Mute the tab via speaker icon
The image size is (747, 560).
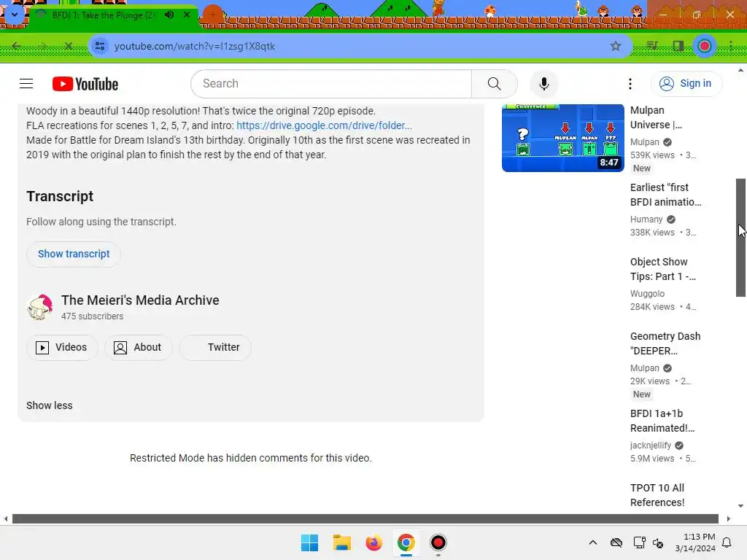pyautogui.click(x=169, y=15)
